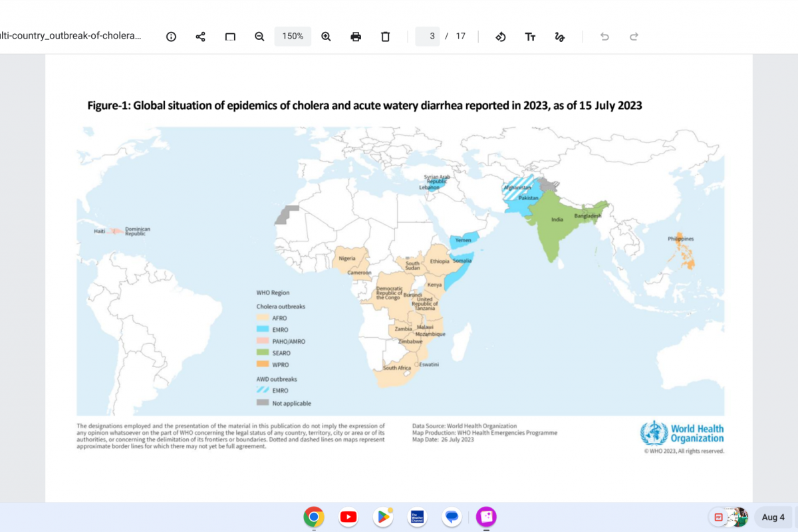Select the freehand draw tool
This screenshot has width=798, height=532.
point(559,37)
